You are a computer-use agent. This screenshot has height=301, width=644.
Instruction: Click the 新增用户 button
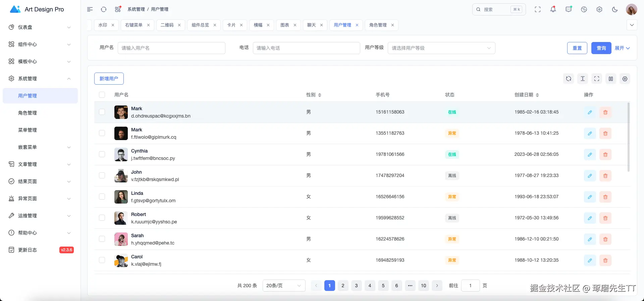[109, 79]
